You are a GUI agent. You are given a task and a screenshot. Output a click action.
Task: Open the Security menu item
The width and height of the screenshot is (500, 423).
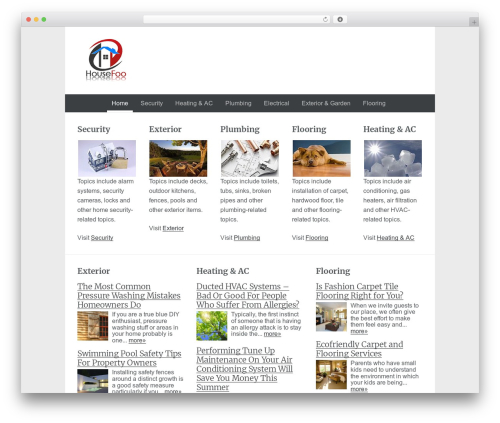tap(152, 103)
